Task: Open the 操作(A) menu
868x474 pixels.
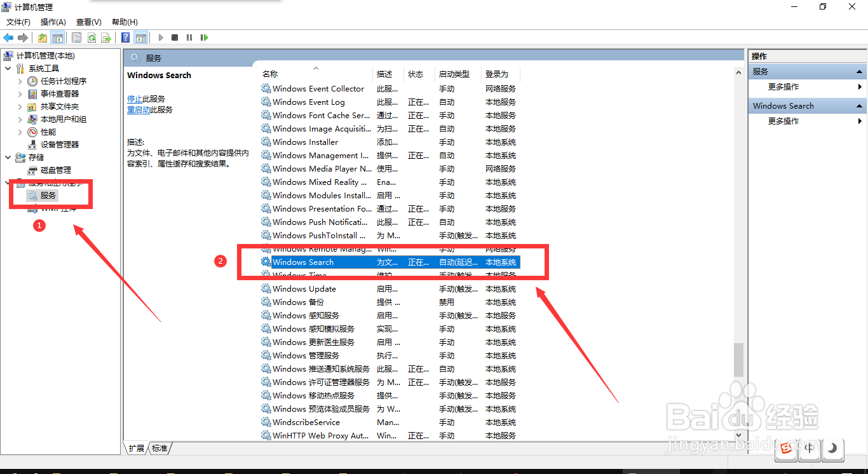Action: pyautogui.click(x=53, y=22)
